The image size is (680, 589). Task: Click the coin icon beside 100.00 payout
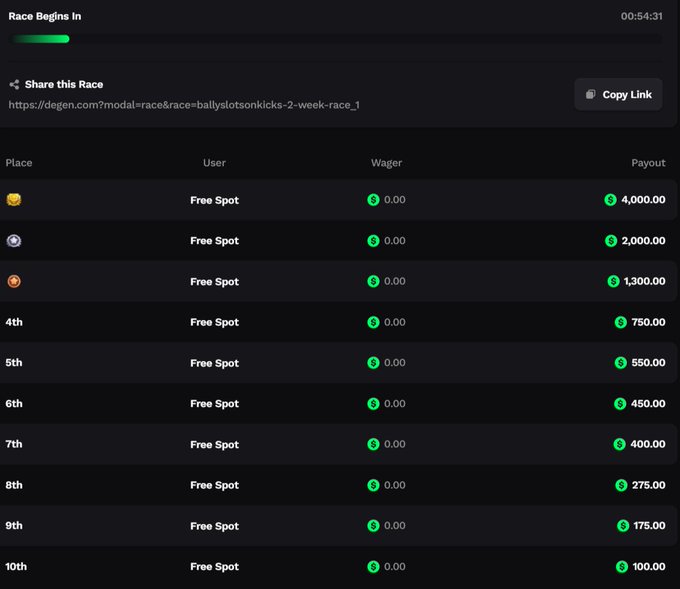point(622,566)
